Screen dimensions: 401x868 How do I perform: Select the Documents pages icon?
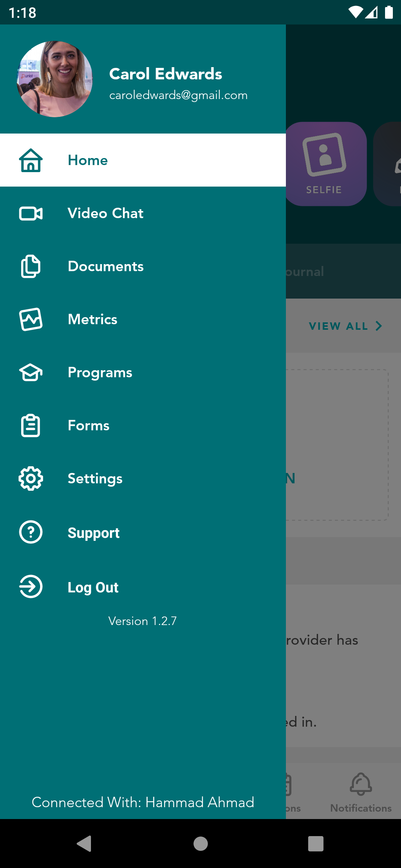pyautogui.click(x=31, y=266)
